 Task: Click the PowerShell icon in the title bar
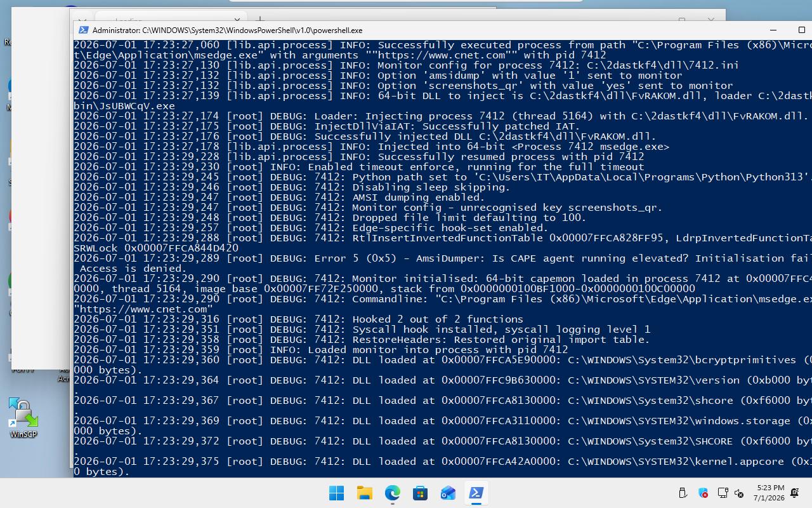click(x=84, y=30)
